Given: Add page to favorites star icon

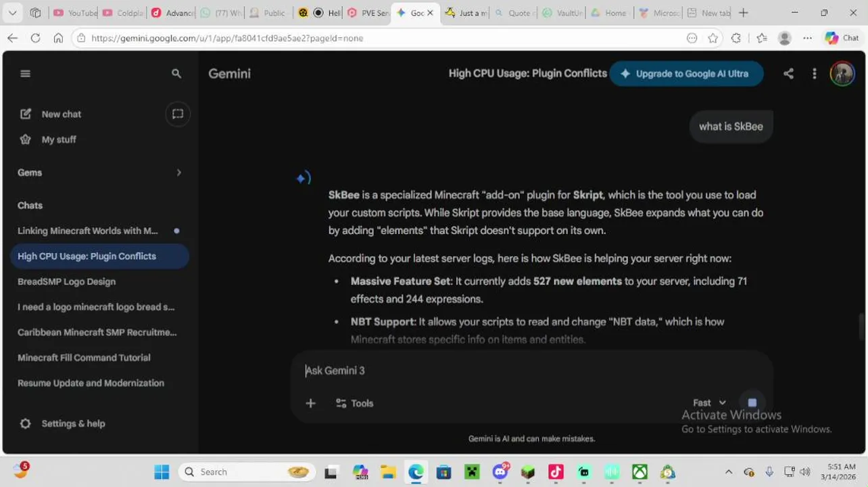Looking at the screenshot, I should [713, 38].
